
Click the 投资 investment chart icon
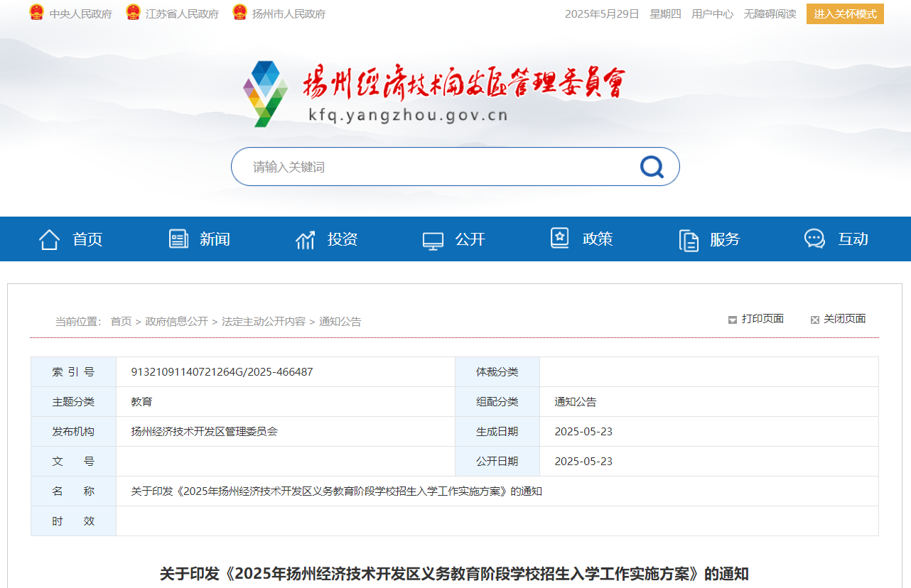pos(305,239)
